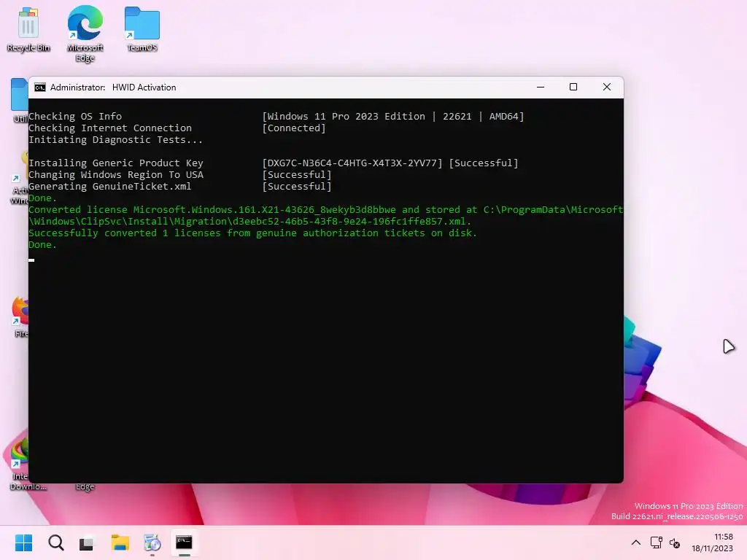The image size is (747, 560).
Task: Minimize the HWID Activation window
Action: (x=541, y=87)
